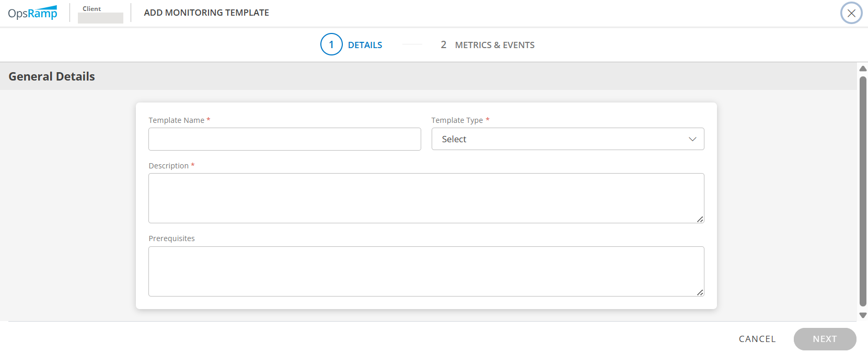This screenshot has width=868, height=353.
Task: Click the redacted Client name box
Action: click(x=100, y=18)
